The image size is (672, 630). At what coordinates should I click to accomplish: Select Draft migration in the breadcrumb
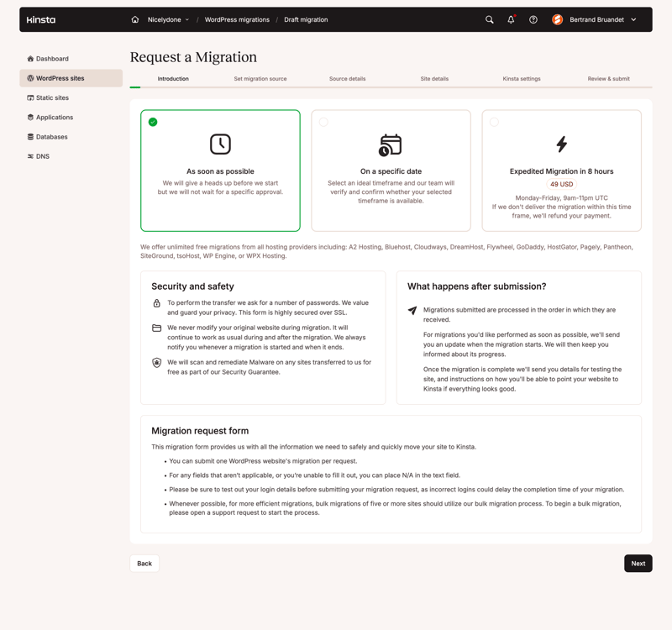[x=306, y=19]
